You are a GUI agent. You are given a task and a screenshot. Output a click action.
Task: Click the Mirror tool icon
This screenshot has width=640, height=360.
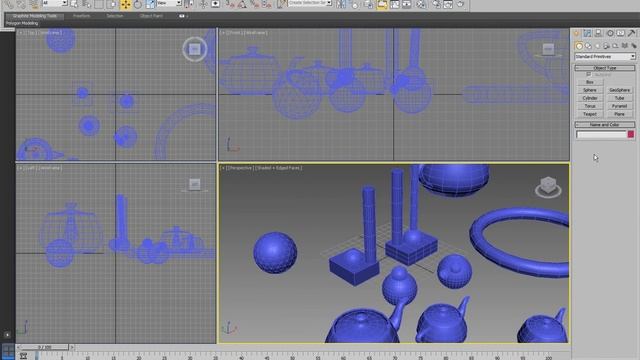[x=341, y=4]
